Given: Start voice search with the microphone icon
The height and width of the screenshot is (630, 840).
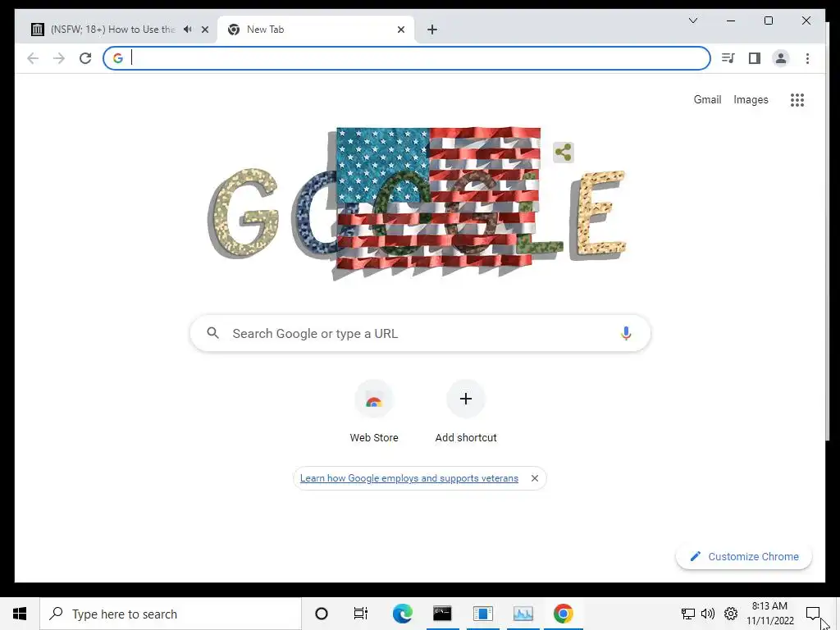Looking at the screenshot, I should tap(626, 333).
